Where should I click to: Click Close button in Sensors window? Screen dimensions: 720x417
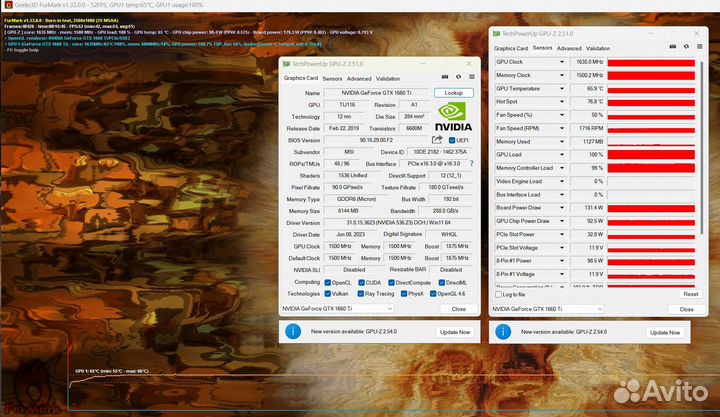point(686,310)
